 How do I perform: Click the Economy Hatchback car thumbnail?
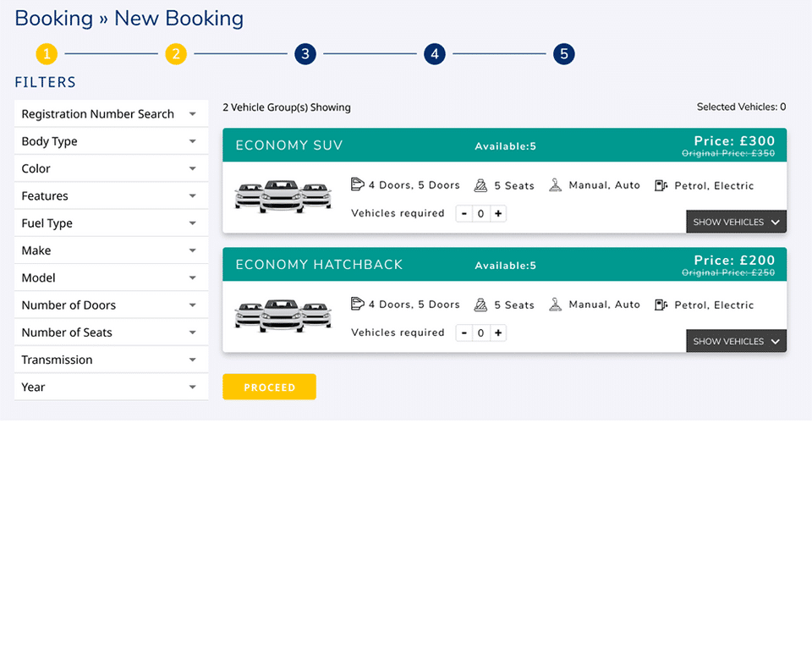(x=283, y=316)
